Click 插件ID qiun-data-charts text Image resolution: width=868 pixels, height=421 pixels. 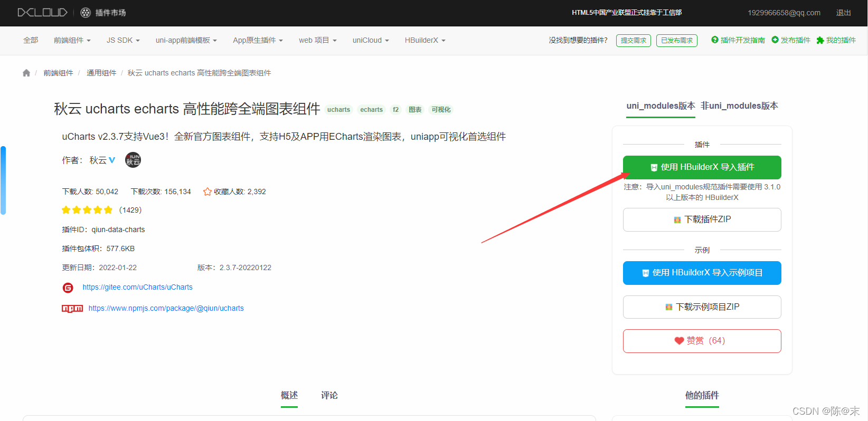(x=103, y=229)
